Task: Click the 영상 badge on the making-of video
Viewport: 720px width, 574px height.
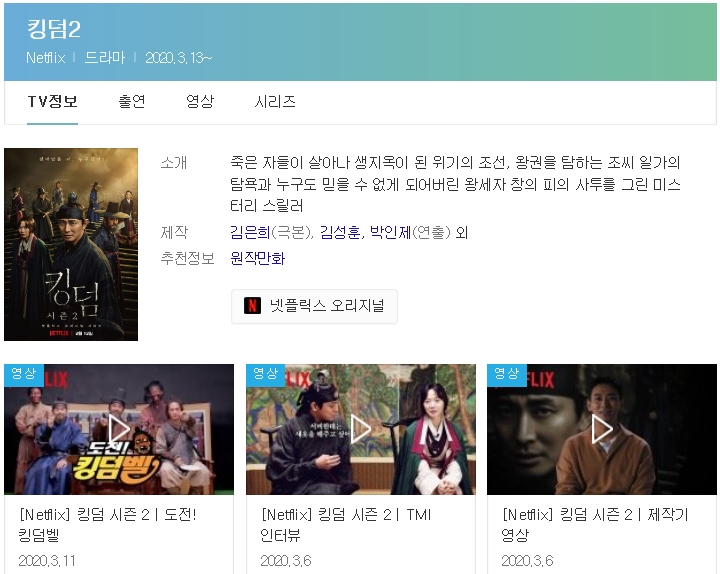Action: point(506,373)
